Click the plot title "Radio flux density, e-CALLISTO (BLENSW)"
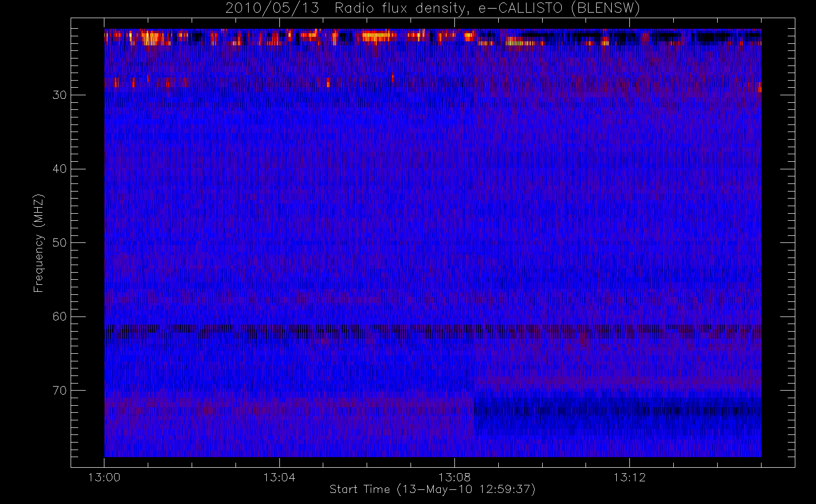Image resolution: width=816 pixels, height=504 pixels. click(487, 9)
